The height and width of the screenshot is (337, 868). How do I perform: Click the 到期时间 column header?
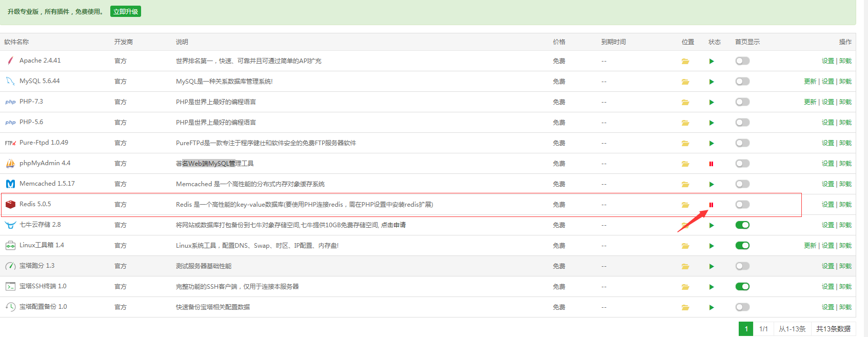coord(614,42)
